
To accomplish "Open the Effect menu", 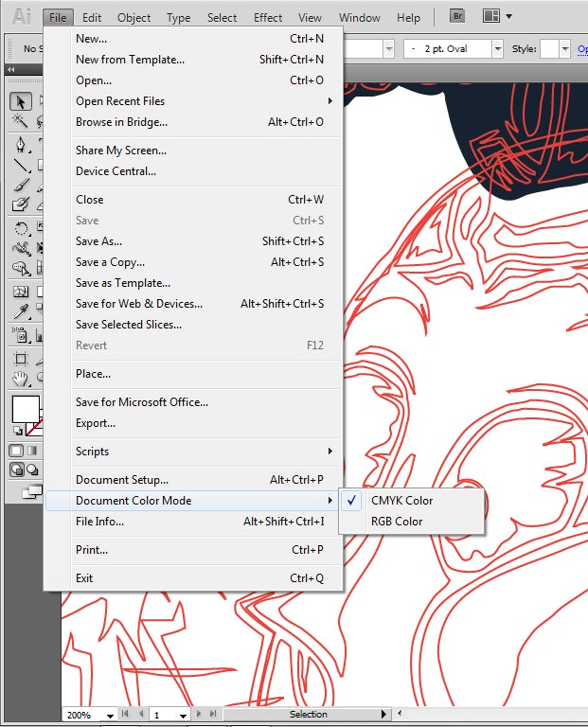I will pos(268,17).
